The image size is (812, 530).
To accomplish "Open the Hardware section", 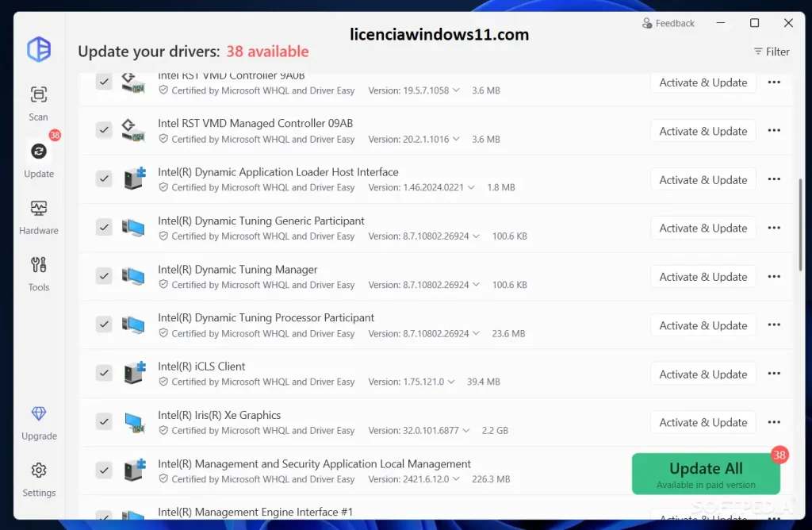I will click(38, 217).
